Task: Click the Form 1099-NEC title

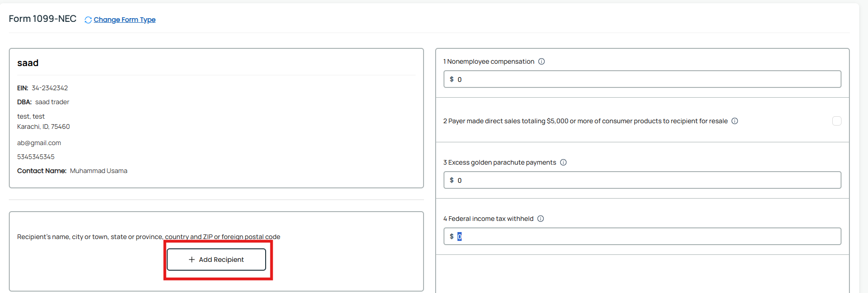Action: click(43, 19)
